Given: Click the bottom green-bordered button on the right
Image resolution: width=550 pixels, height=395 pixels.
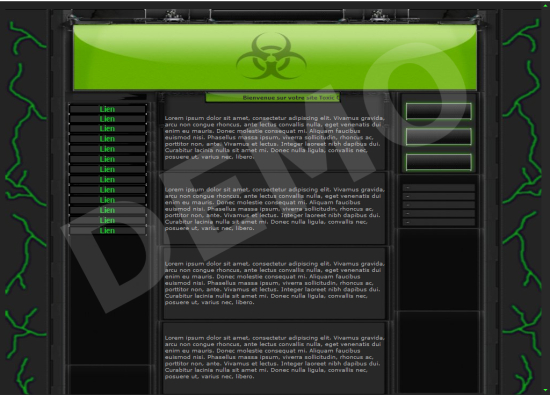Looking at the screenshot, I should pyautogui.click(x=438, y=162).
